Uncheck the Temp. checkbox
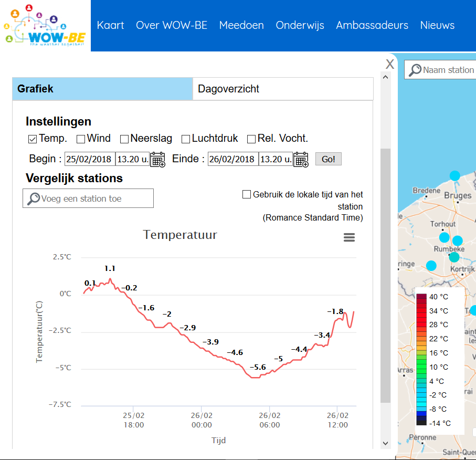The height and width of the screenshot is (460, 476). pos(32,139)
